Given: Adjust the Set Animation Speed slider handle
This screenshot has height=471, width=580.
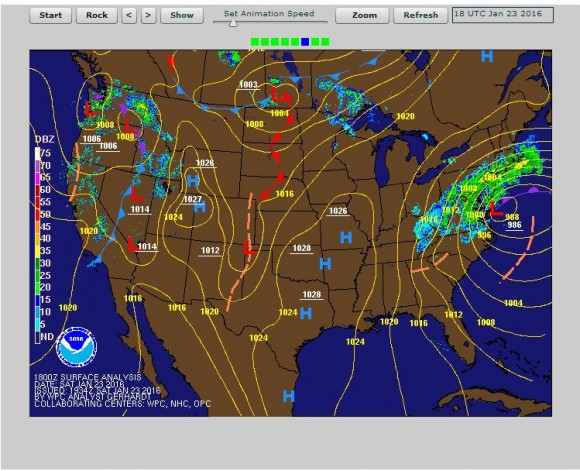Looking at the screenshot, I should coord(233,23).
